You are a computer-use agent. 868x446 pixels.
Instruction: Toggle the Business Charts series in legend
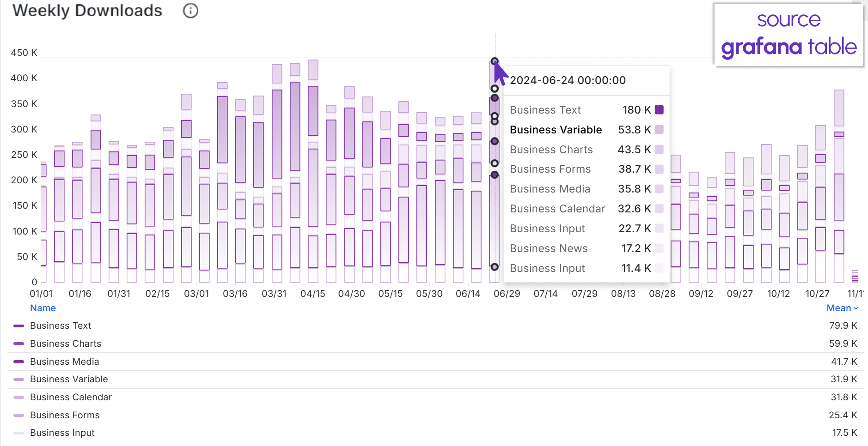pyautogui.click(x=66, y=344)
